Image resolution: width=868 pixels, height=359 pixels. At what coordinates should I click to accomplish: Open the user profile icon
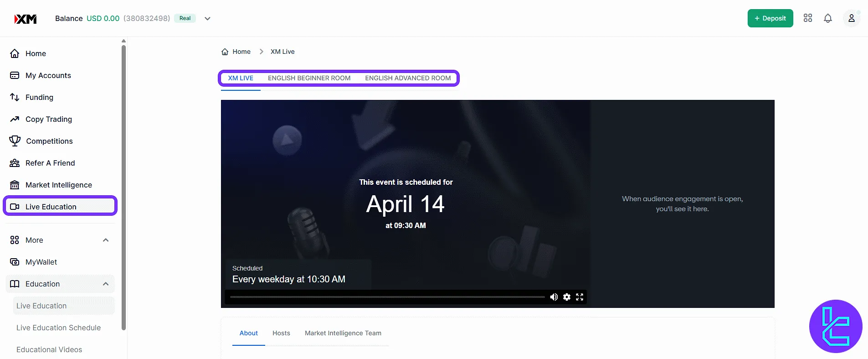(851, 18)
